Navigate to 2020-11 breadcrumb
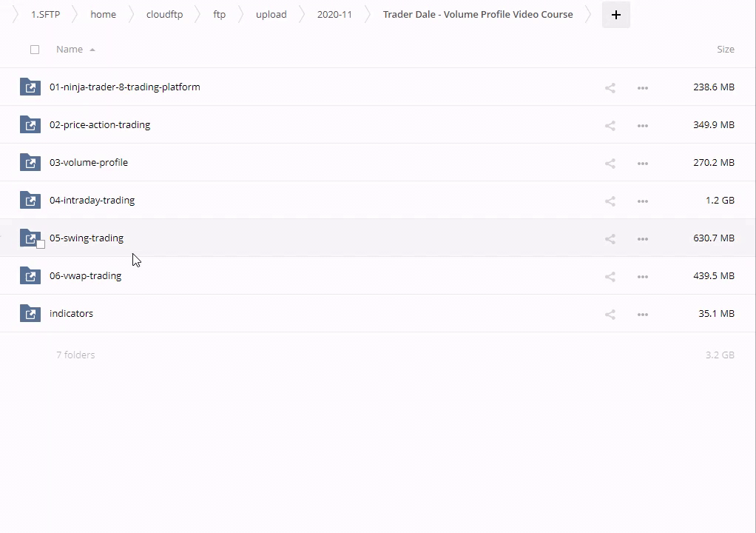The height and width of the screenshot is (533, 756). (x=334, y=14)
